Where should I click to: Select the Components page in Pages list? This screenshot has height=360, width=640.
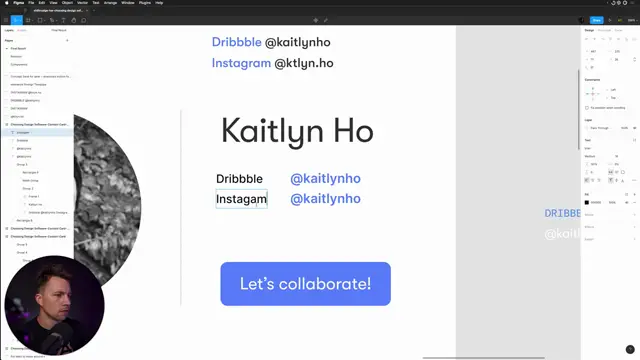19,64
